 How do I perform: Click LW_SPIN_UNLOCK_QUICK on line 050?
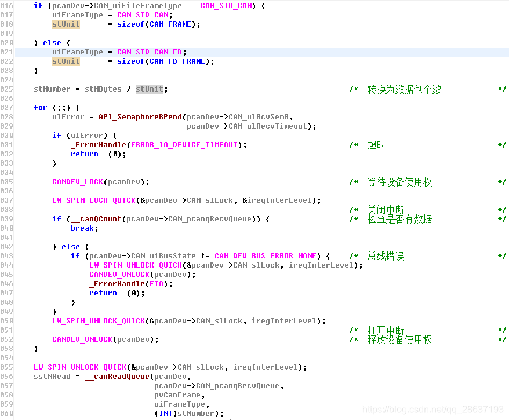pyautogui.click(x=99, y=321)
